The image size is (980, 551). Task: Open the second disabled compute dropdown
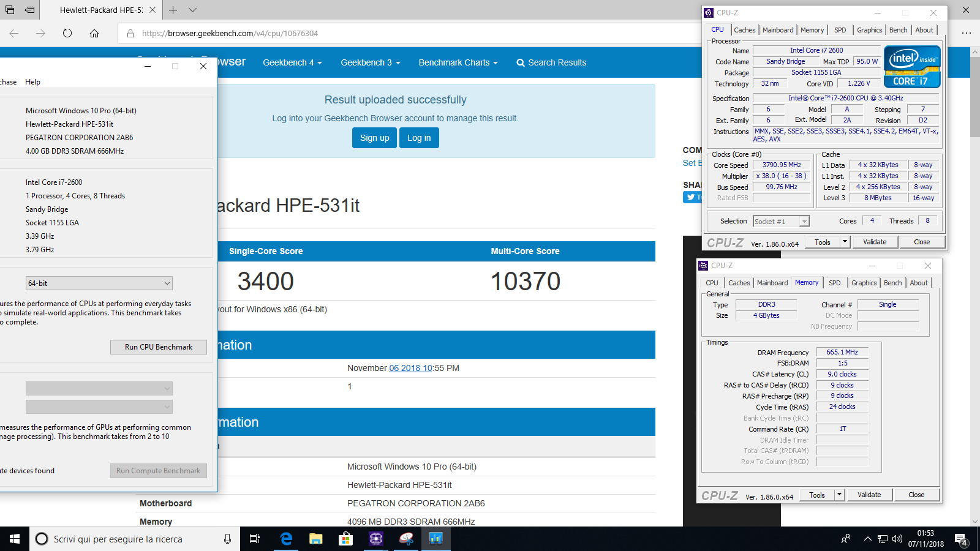(99, 407)
